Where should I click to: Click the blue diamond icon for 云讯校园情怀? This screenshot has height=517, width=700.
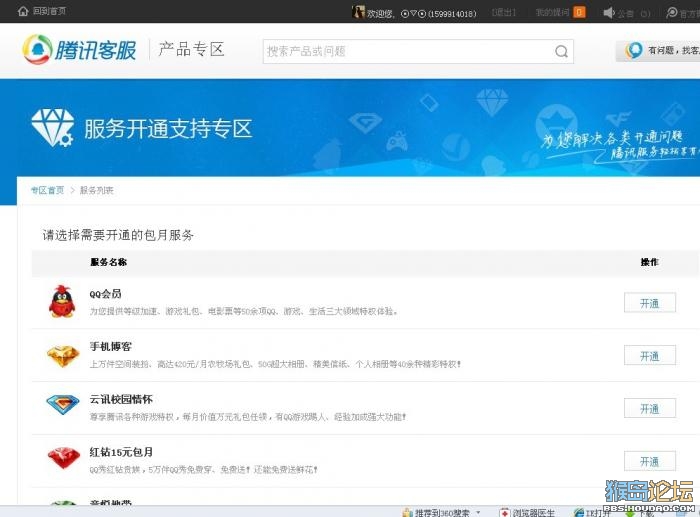63,404
